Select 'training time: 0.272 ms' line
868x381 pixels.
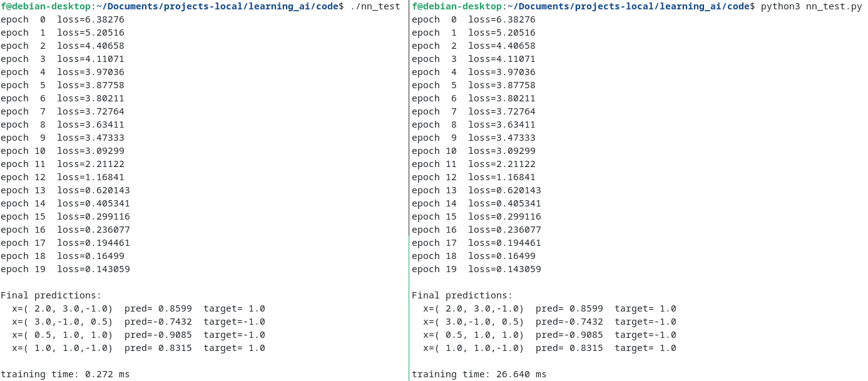coord(65,374)
